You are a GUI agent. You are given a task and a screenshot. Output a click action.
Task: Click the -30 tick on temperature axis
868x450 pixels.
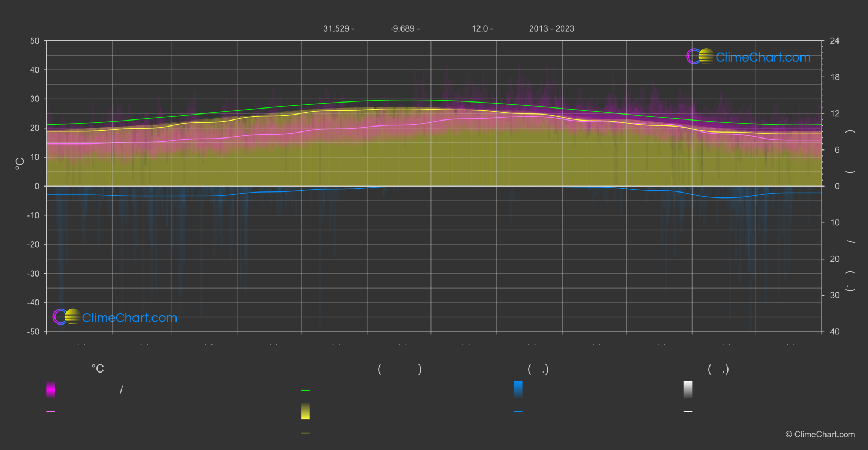33,273
